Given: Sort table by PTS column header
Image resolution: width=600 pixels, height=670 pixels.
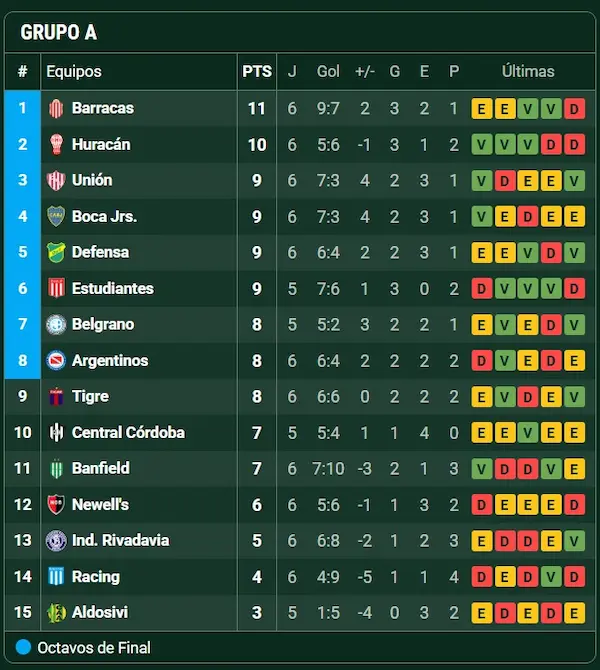Looking at the screenshot, I should [x=257, y=71].
